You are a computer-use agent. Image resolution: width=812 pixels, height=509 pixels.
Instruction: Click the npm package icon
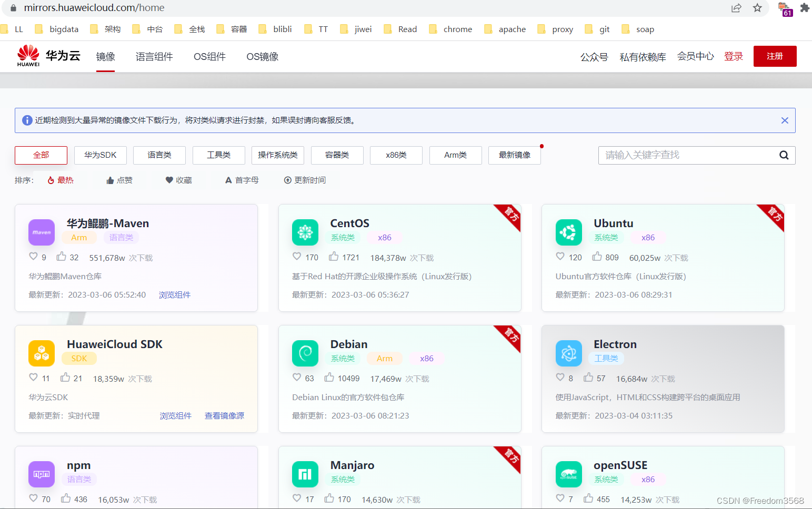click(x=41, y=474)
